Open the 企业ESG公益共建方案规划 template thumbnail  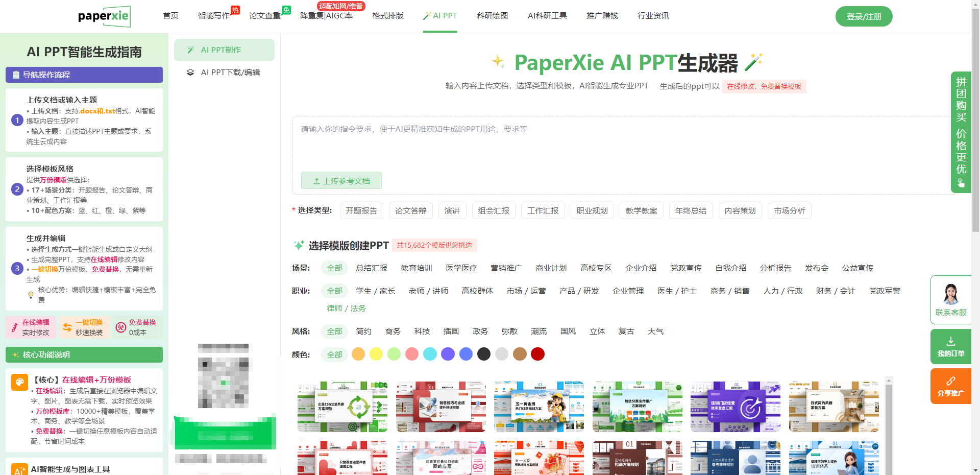coord(342,407)
